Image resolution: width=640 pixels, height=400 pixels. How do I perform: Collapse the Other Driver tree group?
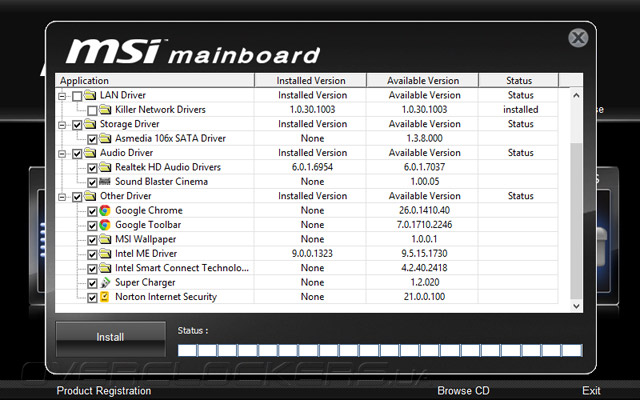point(62,197)
